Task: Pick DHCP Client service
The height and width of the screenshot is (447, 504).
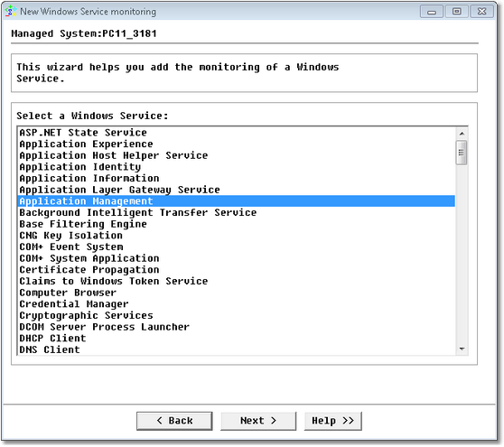Action: coord(237,339)
